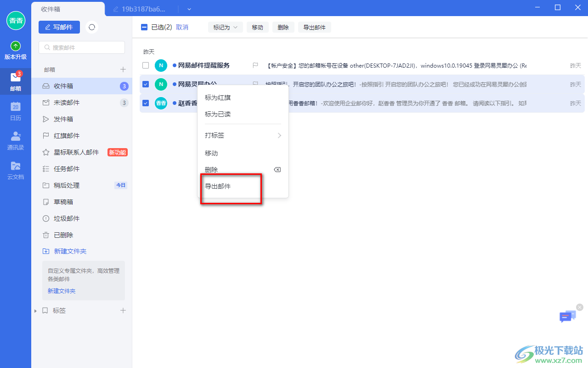Open the 标记为 dropdown
Image resolution: width=588 pixels, height=368 pixels.
[226, 27]
